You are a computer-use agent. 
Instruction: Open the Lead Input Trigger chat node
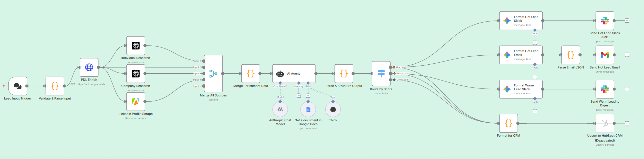point(18,86)
